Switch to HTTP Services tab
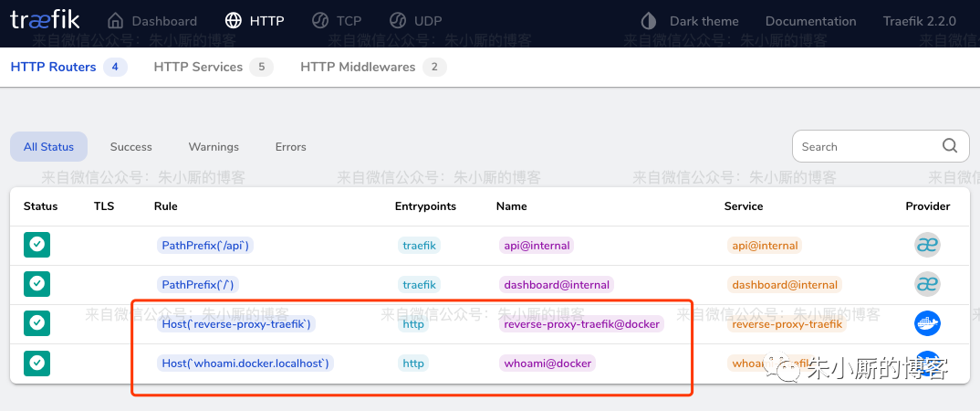The image size is (980, 411). point(214,67)
